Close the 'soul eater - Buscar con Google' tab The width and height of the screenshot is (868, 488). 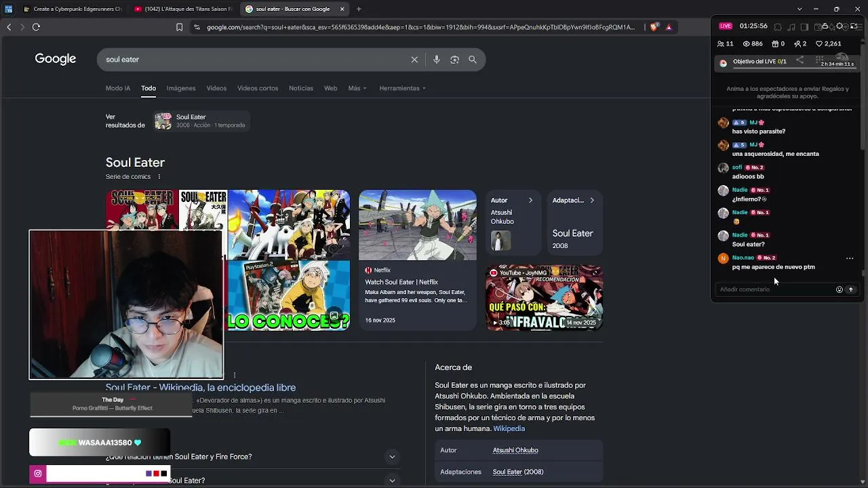(342, 9)
